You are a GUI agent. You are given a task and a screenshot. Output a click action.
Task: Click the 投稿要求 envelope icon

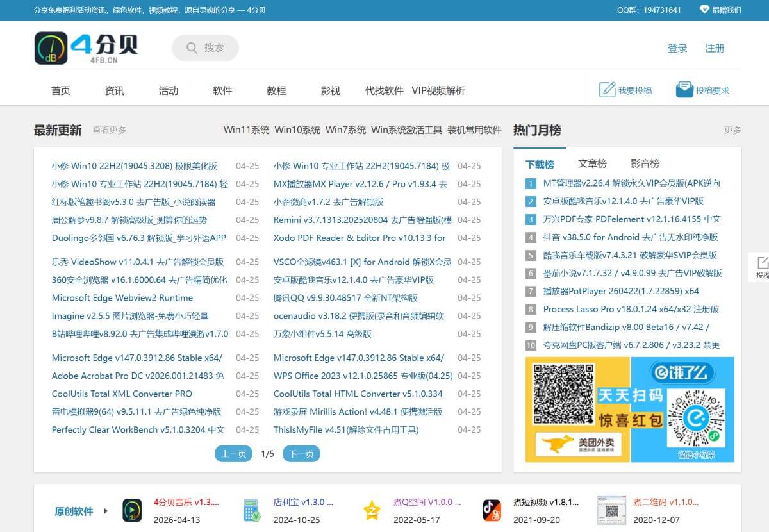pos(684,90)
